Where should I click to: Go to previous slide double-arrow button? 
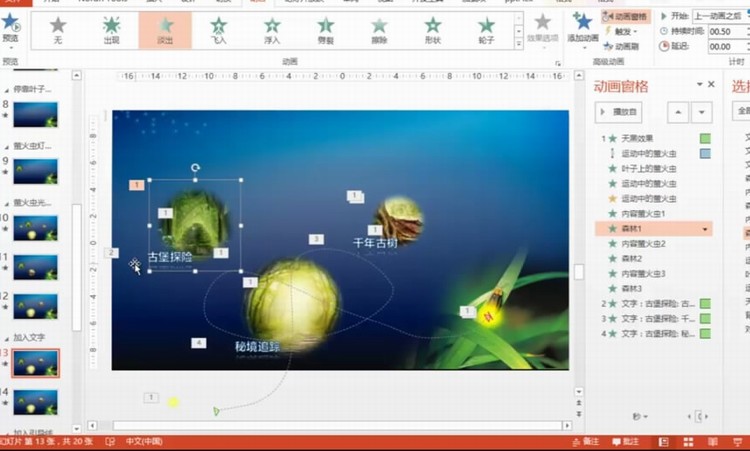(x=579, y=404)
